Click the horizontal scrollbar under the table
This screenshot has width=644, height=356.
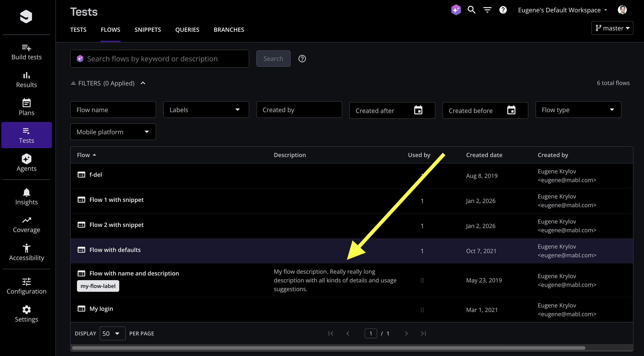click(328, 348)
